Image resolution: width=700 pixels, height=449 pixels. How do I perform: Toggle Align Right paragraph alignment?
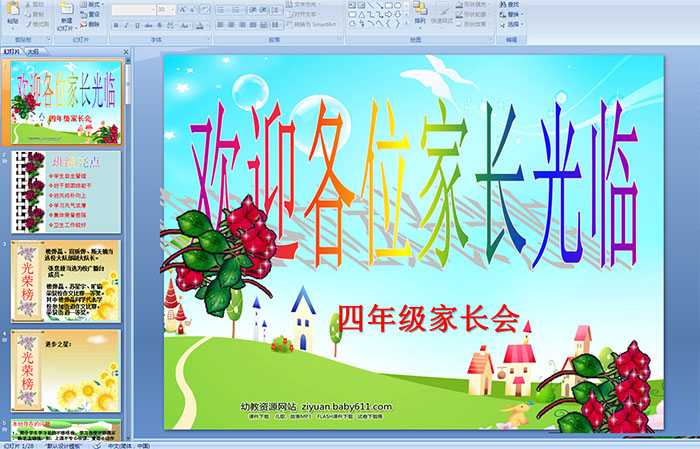[242, 25]
